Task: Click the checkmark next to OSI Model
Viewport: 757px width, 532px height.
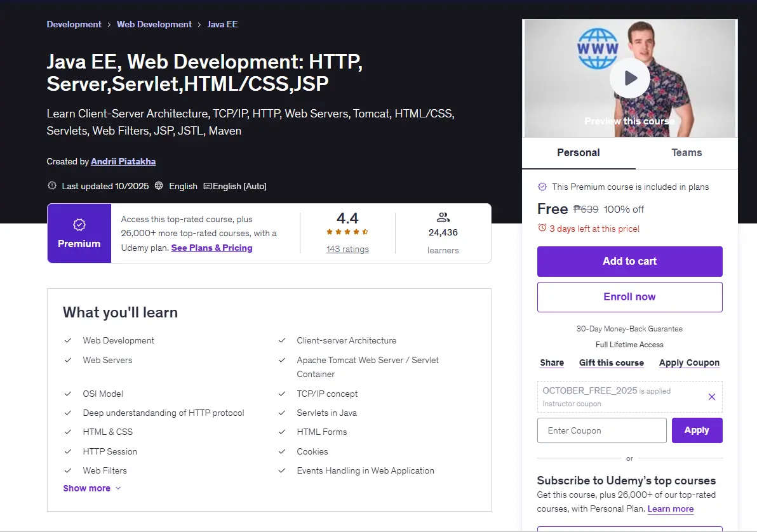Action: (68, 394)
